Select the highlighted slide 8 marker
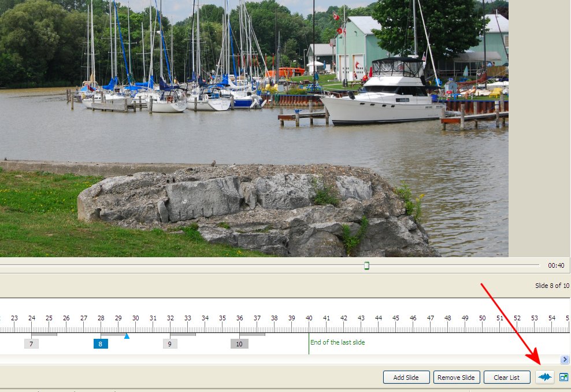This screenshot has width=571, height=392. click(x=101, y=344)
